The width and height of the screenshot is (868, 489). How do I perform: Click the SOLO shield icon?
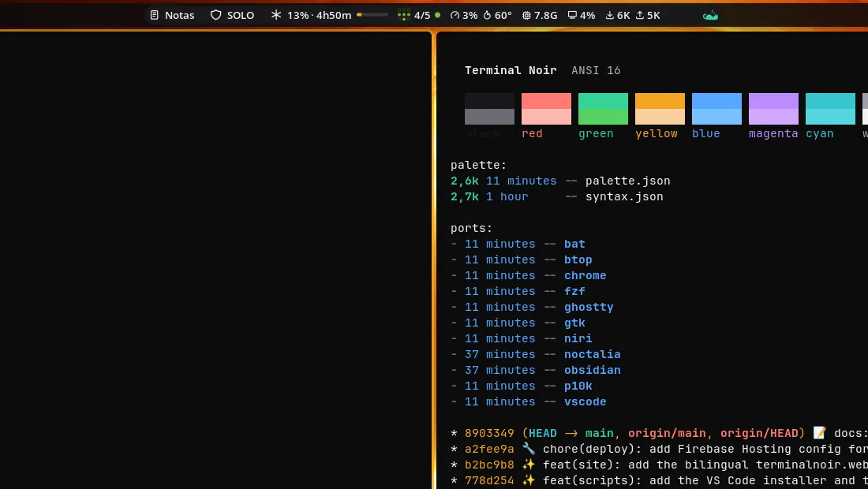216,16
